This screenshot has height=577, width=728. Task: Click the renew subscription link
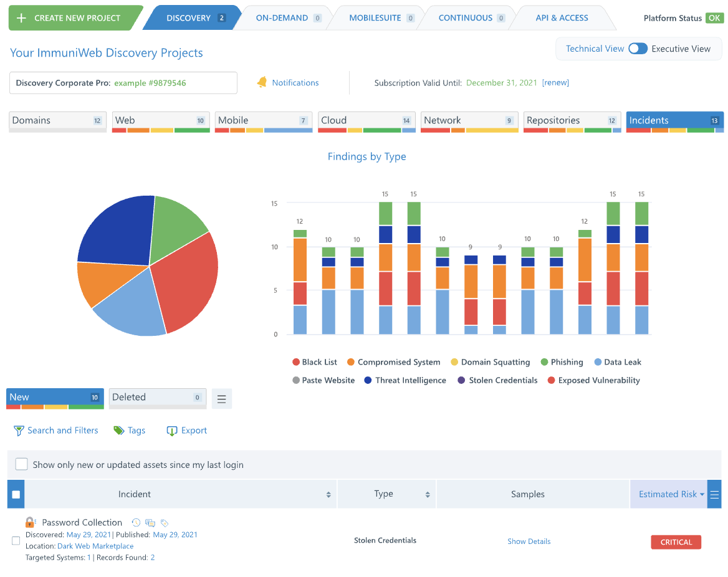click(x=555, y=83)
